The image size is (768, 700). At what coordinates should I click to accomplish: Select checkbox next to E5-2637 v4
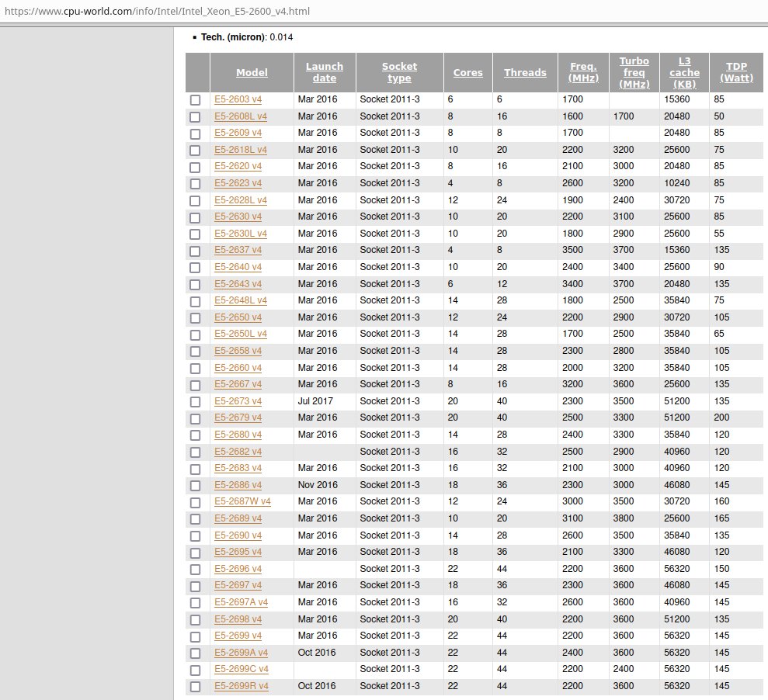196,251
